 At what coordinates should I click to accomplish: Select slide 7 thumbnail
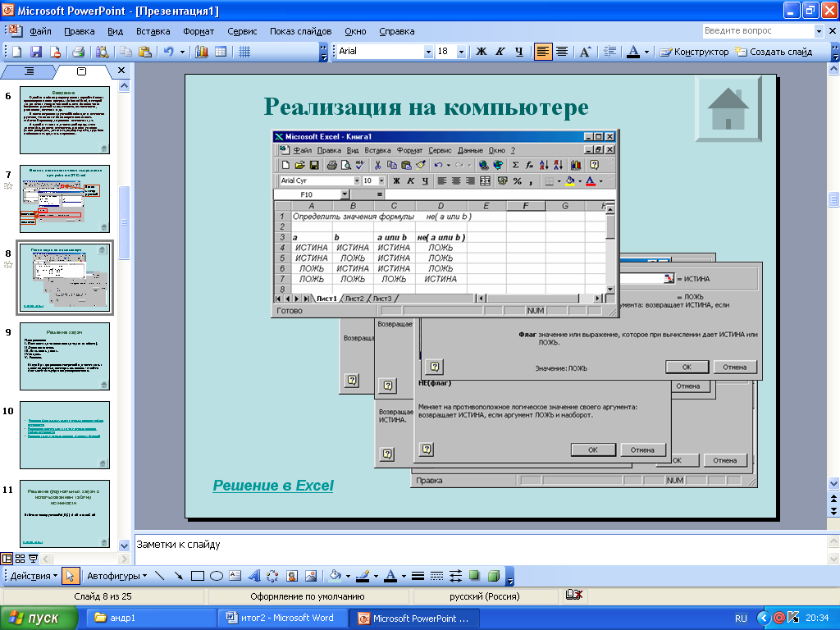[x=65, y=199]
